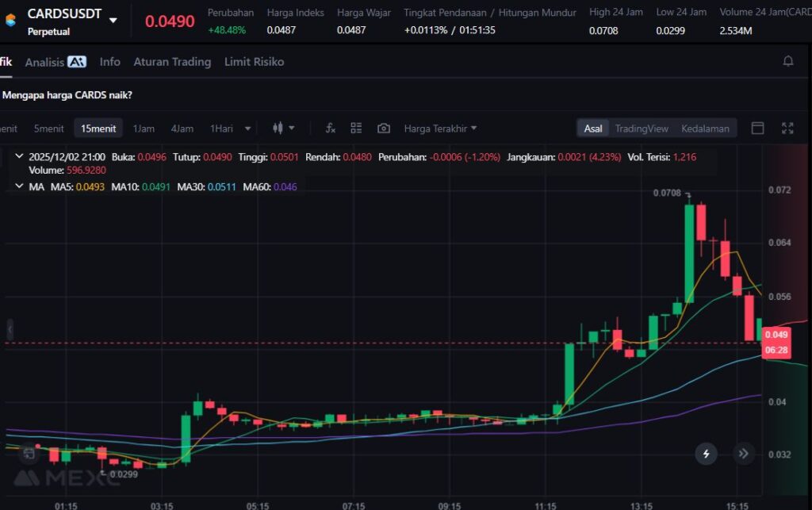Open candlestick chart type dropdown
812x510 pixels.
283,128
